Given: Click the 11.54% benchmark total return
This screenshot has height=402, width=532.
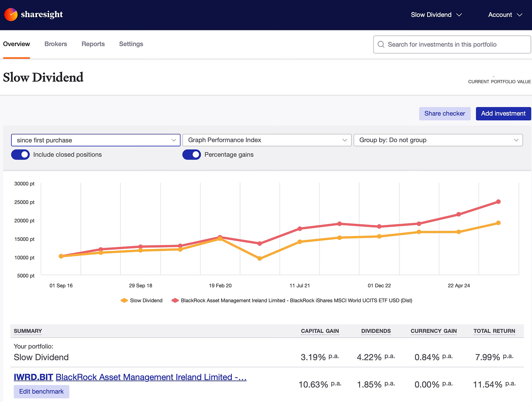Looking at the screenshot, I should [x=494, y=384].
